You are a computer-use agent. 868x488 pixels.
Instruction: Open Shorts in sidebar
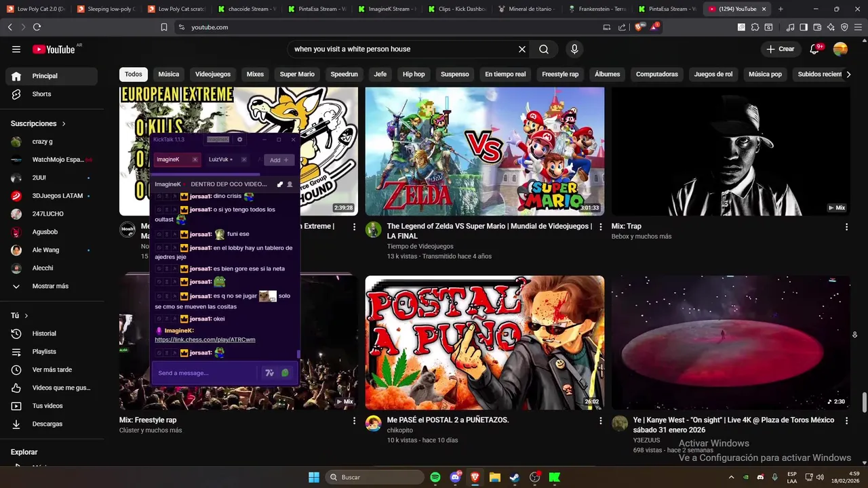tap(52, 94)
